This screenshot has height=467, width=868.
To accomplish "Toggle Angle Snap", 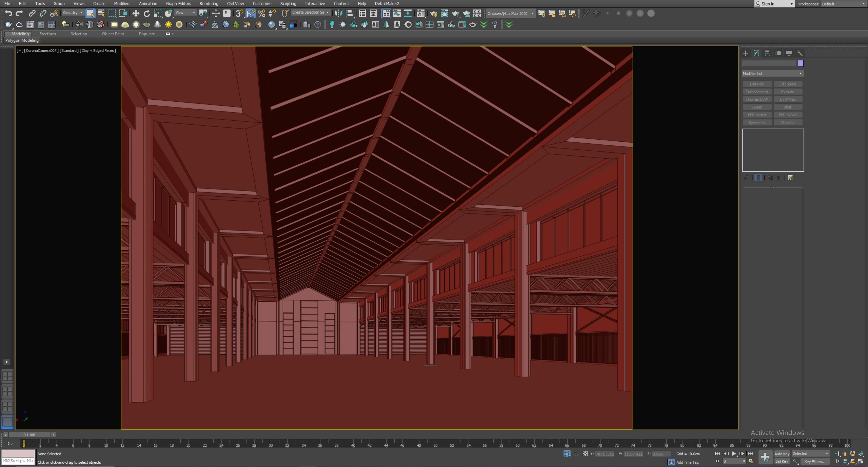I will pos(250,14).
